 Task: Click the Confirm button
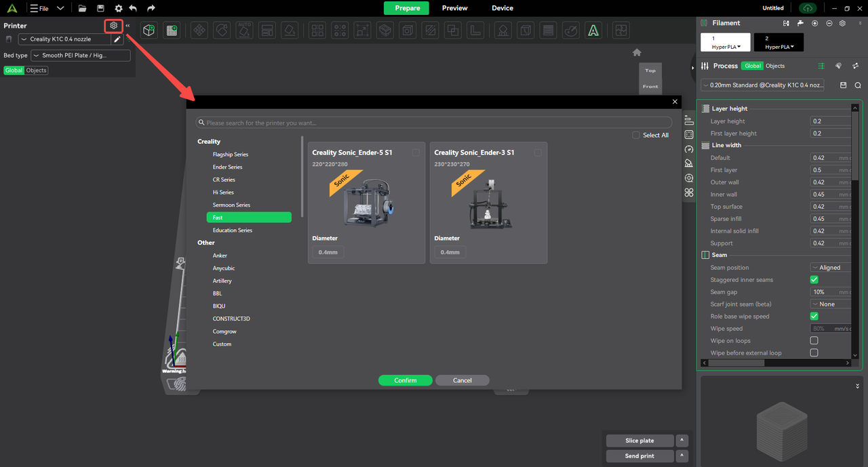point(406,380)
